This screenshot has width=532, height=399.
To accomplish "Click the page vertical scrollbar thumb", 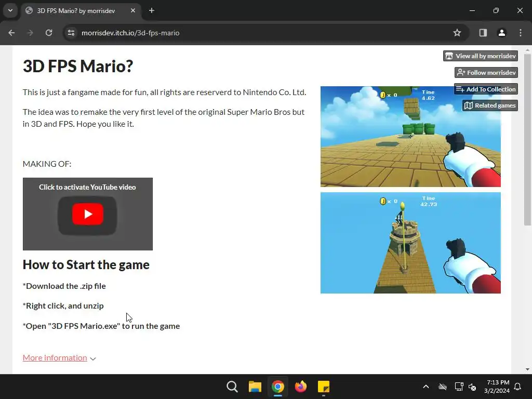I will [527, 139].
